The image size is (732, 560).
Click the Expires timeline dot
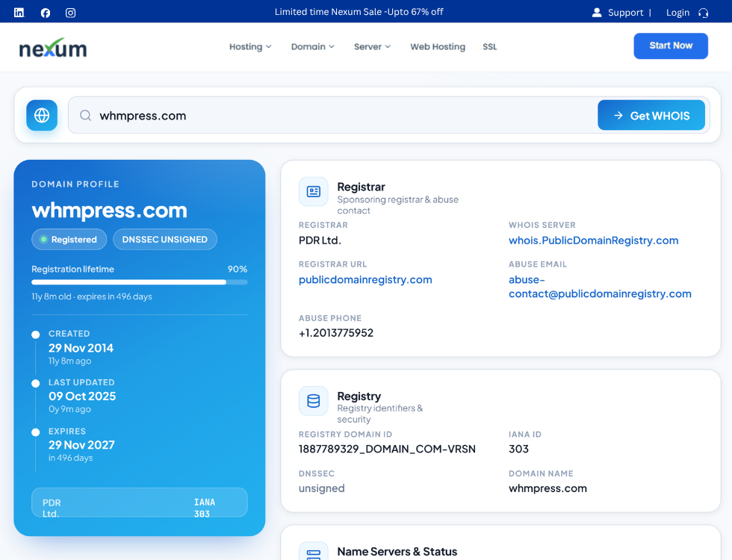[36, 432]
